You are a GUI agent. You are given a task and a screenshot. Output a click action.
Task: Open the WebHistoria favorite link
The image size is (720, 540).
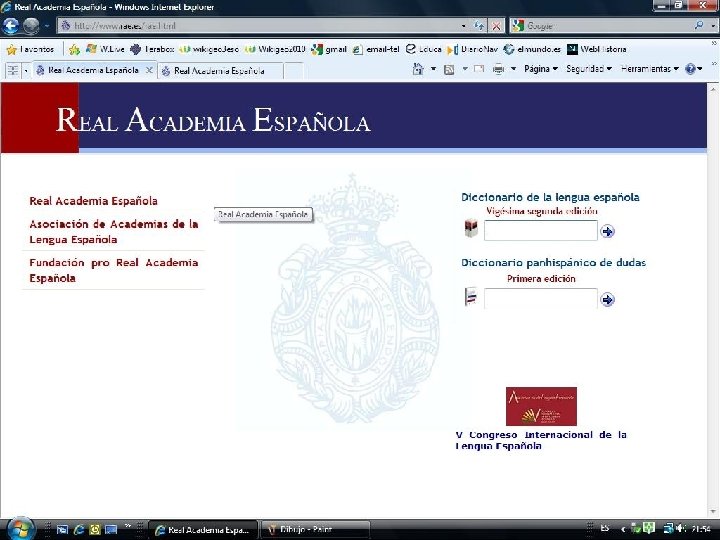click(596, 49)
